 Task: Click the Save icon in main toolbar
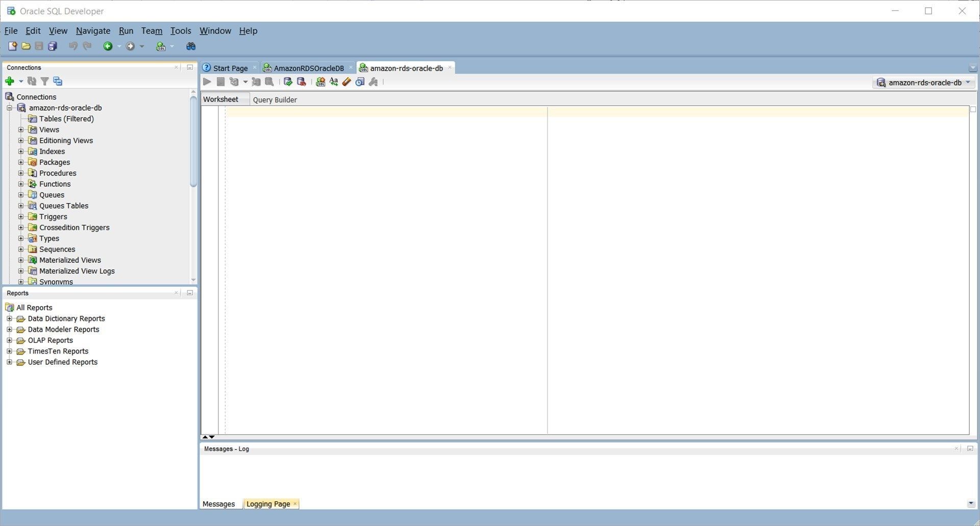click(x=39, y=46)
